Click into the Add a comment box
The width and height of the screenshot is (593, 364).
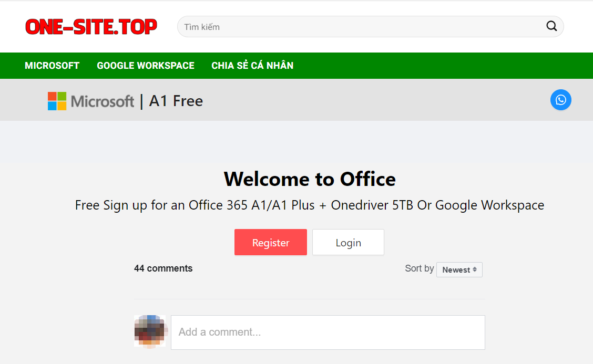click(328, 332)
